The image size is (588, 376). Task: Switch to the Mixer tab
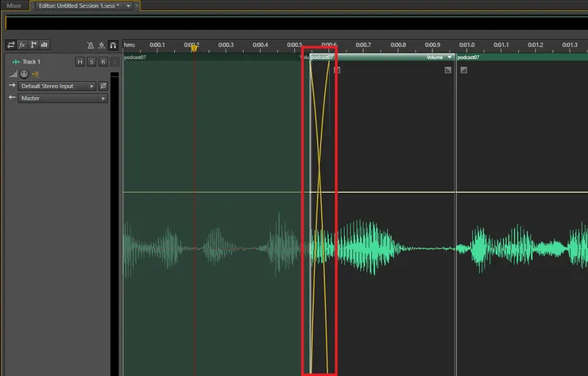(14, 6)
